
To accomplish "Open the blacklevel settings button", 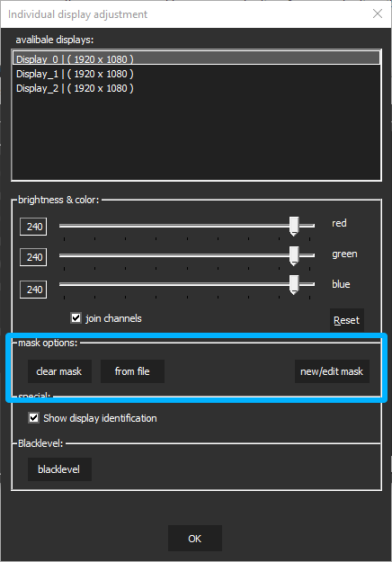I will tap(59, 469).
